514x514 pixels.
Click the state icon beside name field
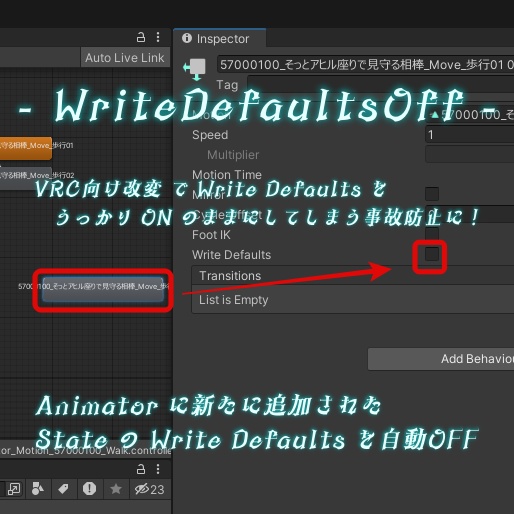pos(195,69)
